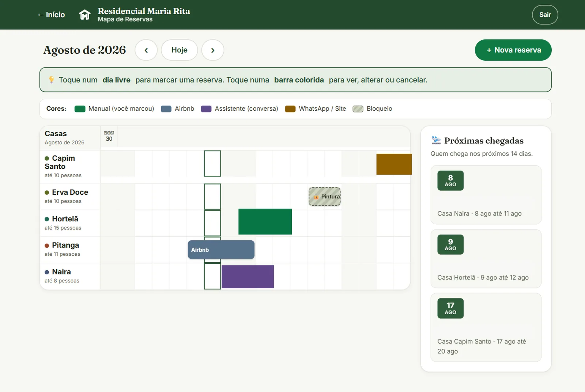Select today's outlined cell in Erva Doce row
This screenshot has width=585, height=392.
pos(212,197)
